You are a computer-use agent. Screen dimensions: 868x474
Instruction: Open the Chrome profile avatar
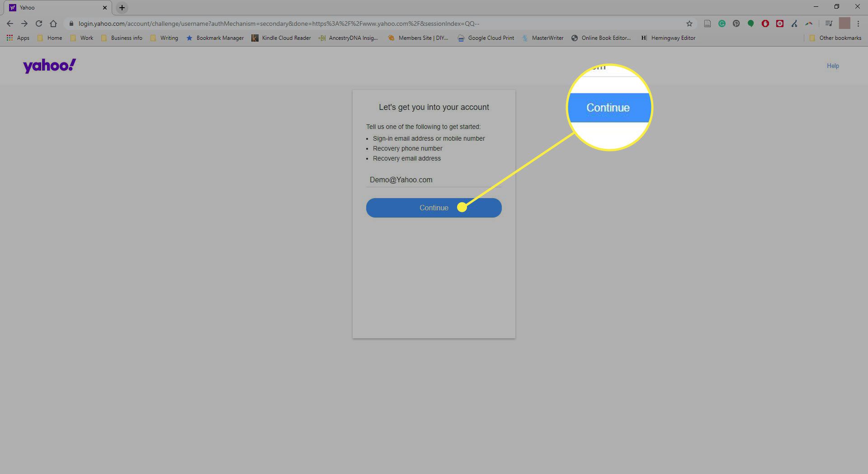pyautogui.click(x=844, y=24)
